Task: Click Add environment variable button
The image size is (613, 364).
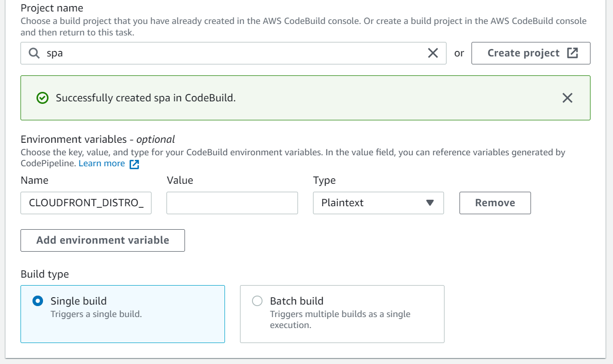Action: 102,240
